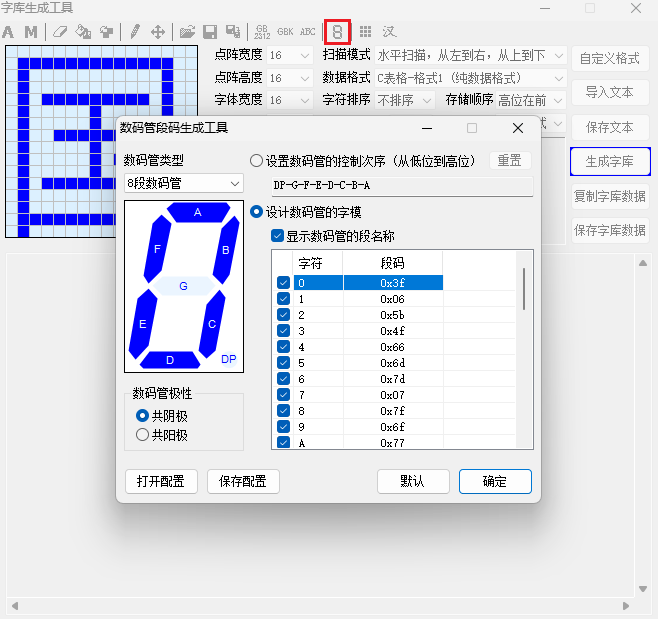658x619 pixels.
Task: Click the 汉 Chinese character icon
Action: (389, 32)
